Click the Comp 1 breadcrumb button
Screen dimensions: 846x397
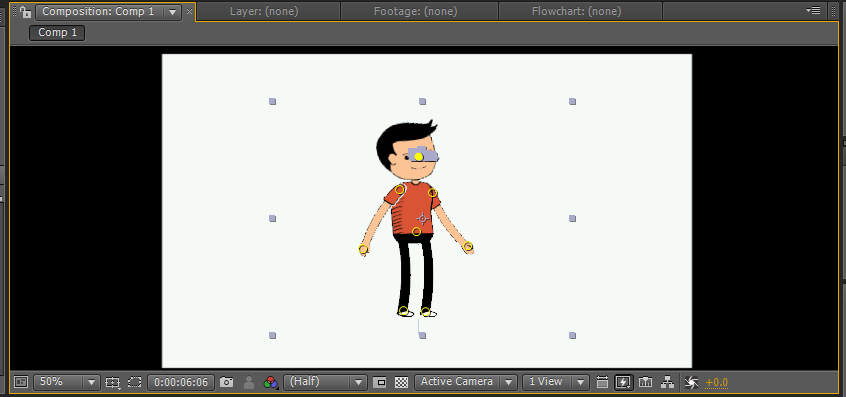[x=57, y=32]
